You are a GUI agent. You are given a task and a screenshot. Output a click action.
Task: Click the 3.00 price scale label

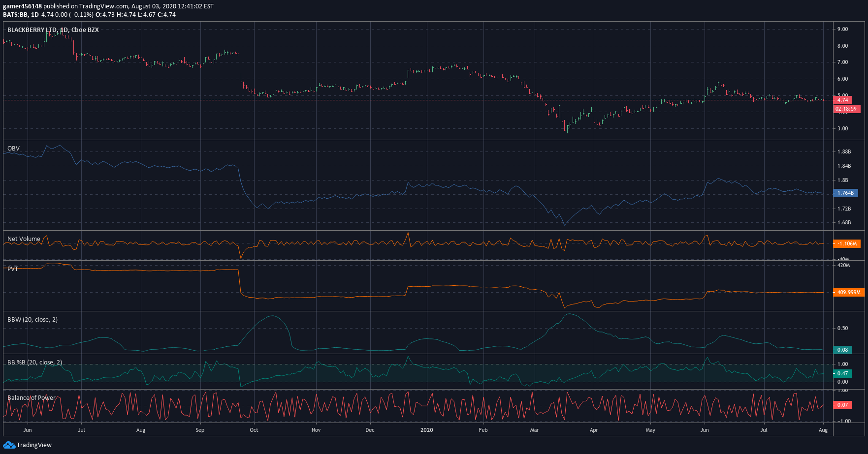(843, 129)
